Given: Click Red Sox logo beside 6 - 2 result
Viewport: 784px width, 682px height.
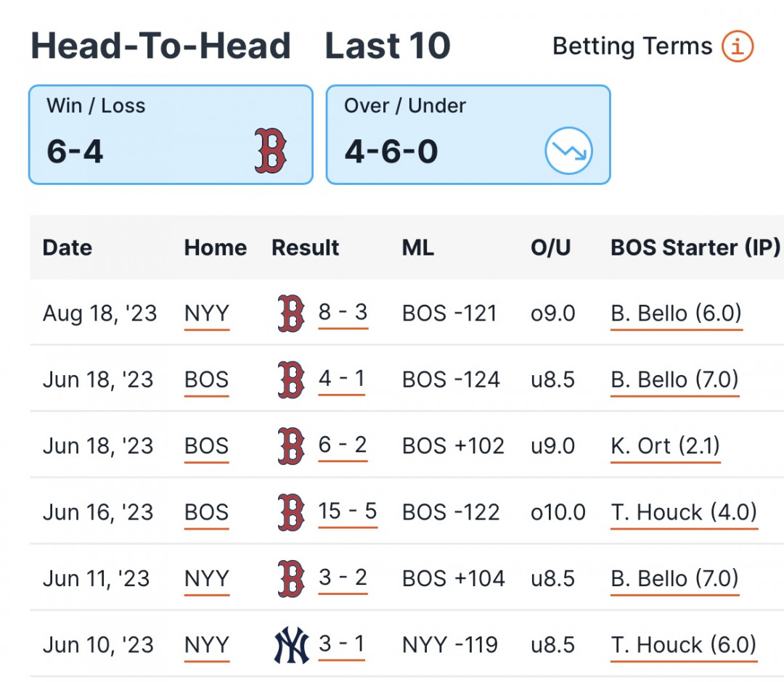Looking at the screenshot, I should pyautogui.click(x=291, y=445).
